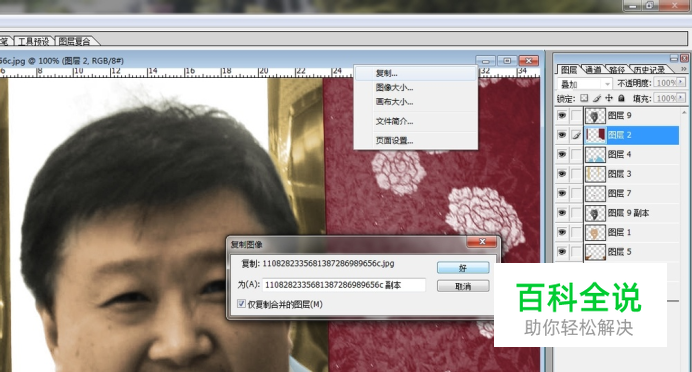Minimize the document window

point(485,61)
